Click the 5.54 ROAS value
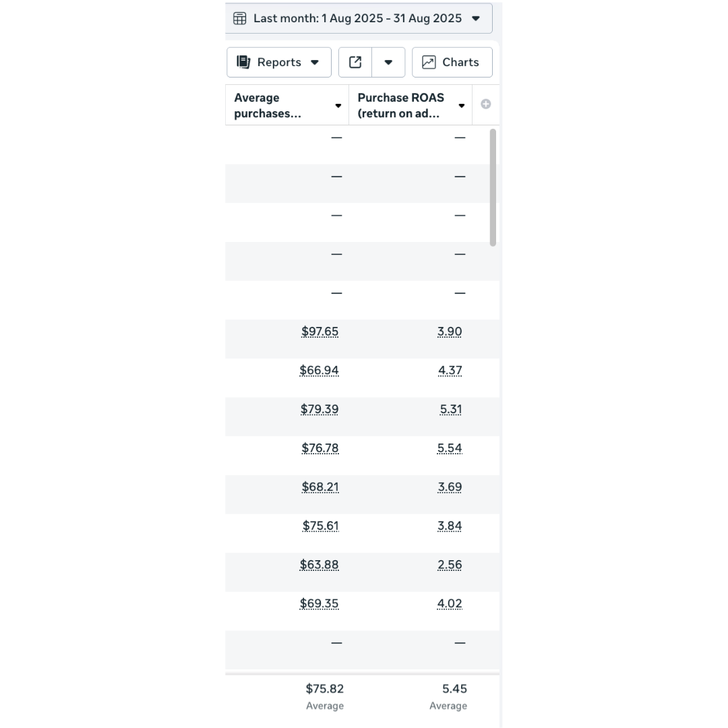 [x=450, y=448]
